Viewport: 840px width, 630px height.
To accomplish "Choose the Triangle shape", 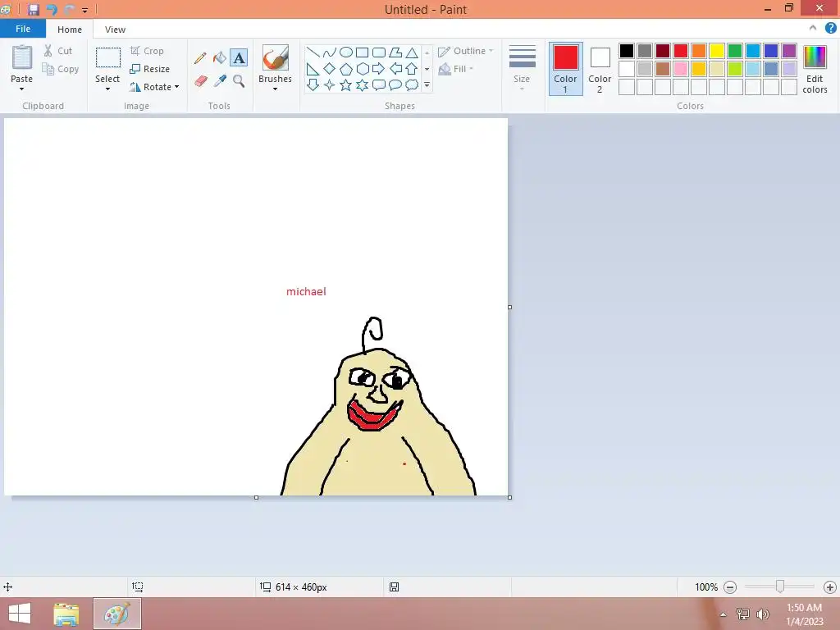I will point(412,52).
